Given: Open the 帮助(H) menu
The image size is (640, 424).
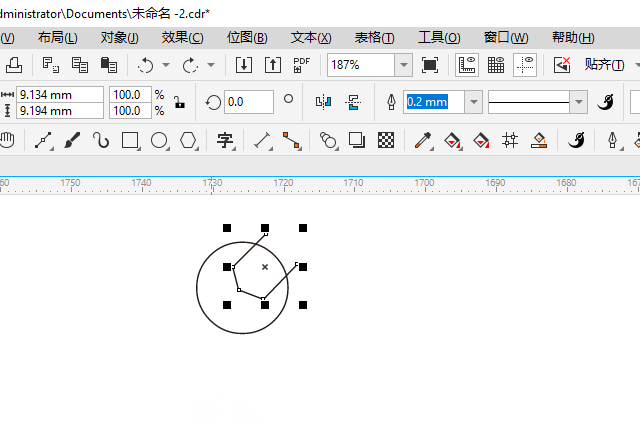Looking at the screenshot, I should pyautogui.click(x=573, y=38).
